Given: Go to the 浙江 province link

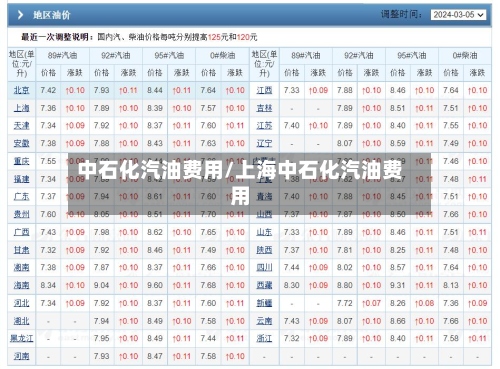Looking at the screenshot, I should 264,339.
